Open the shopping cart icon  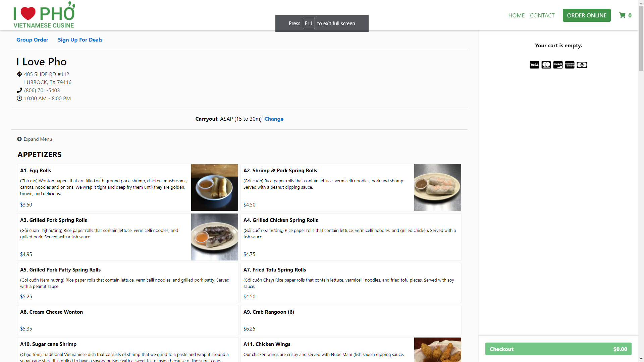[622, 15]
